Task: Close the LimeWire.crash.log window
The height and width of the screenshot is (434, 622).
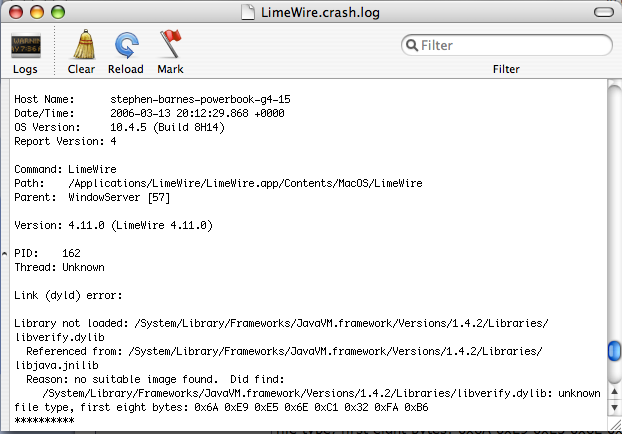Action: tap(16, 12)
